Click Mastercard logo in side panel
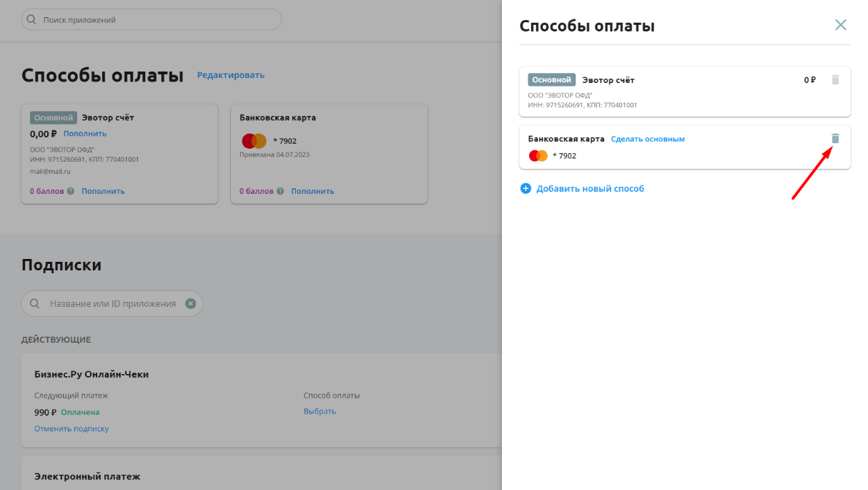 point(538,155)
